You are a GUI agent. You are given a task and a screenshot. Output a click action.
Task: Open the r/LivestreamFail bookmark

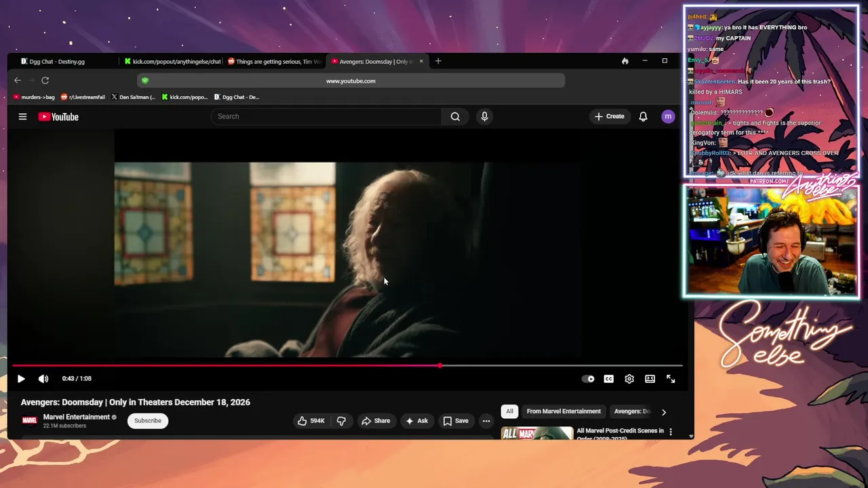[x=83, y=97]
